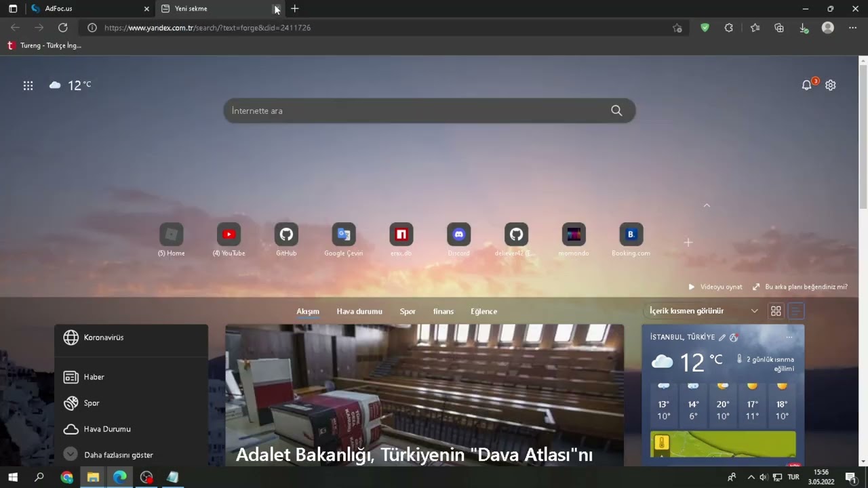Open the Collections icon in toolbar
Image resolution: width=868 pixels, height=488 pixels.
tap(779, 28)
